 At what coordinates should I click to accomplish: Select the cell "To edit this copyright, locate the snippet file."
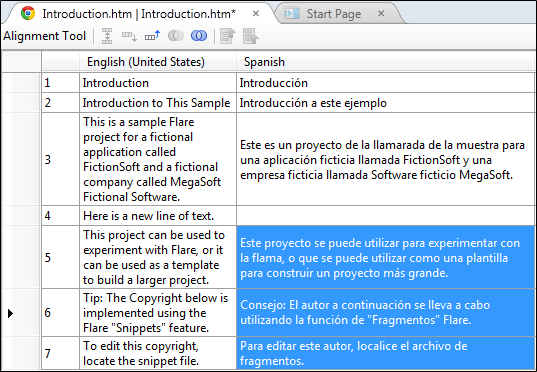coord(158,353)
